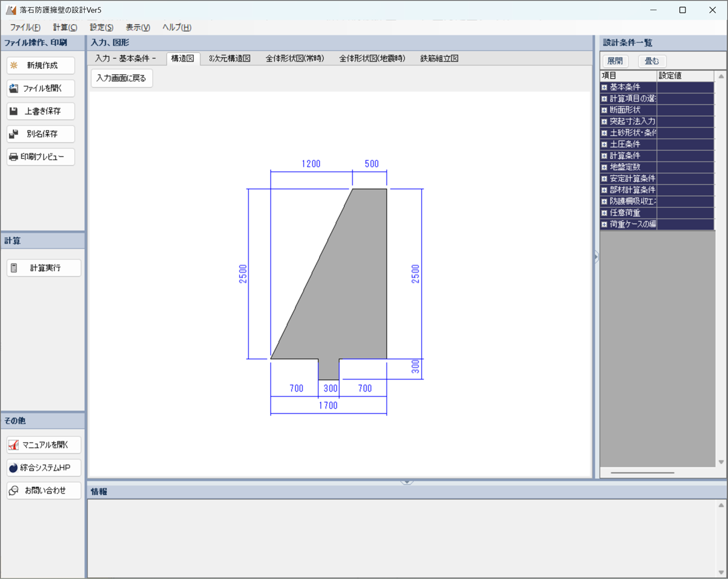Save with the 上書き保存 floppy icon

tap(14, 111)
